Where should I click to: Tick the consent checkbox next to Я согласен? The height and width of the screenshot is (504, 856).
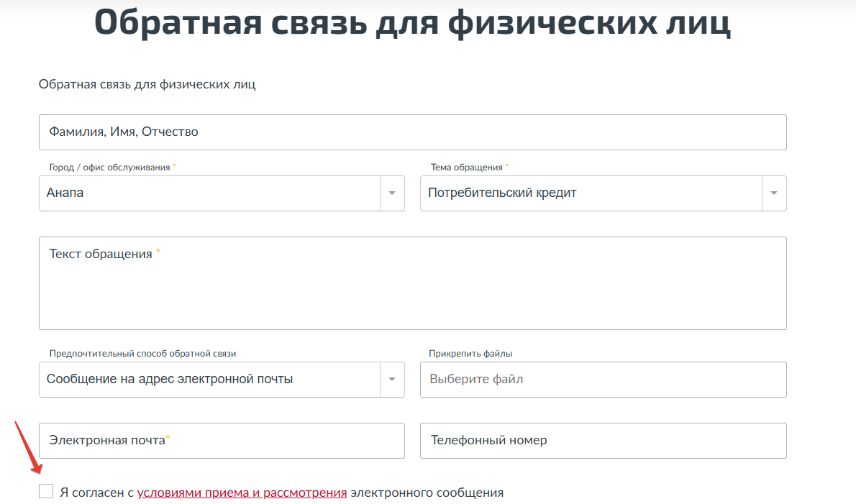[x=46, y=492]
